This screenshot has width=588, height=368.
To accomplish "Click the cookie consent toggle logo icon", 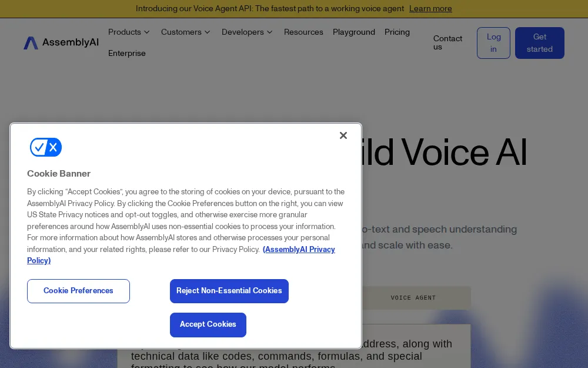I will [x=46, y=147].
